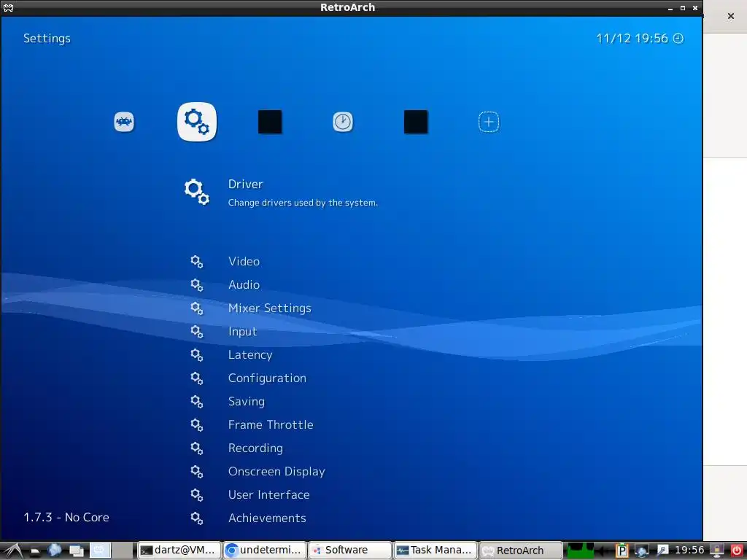Open the Main Menu invader icon tab

click(124, 122)
